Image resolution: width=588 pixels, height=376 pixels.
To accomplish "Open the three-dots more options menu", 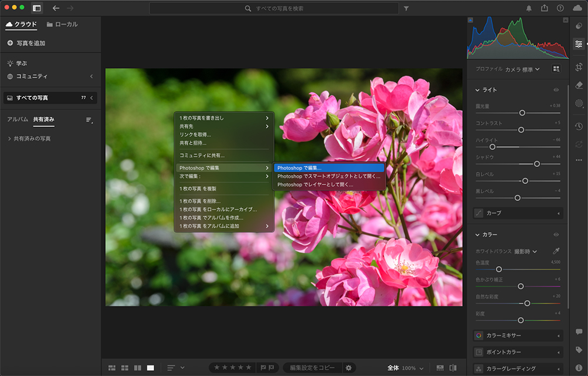I will click(579, 160).
